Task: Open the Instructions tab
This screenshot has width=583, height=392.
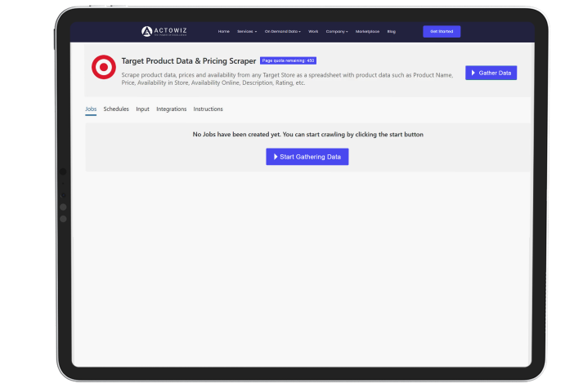Action: click(208, 109)
